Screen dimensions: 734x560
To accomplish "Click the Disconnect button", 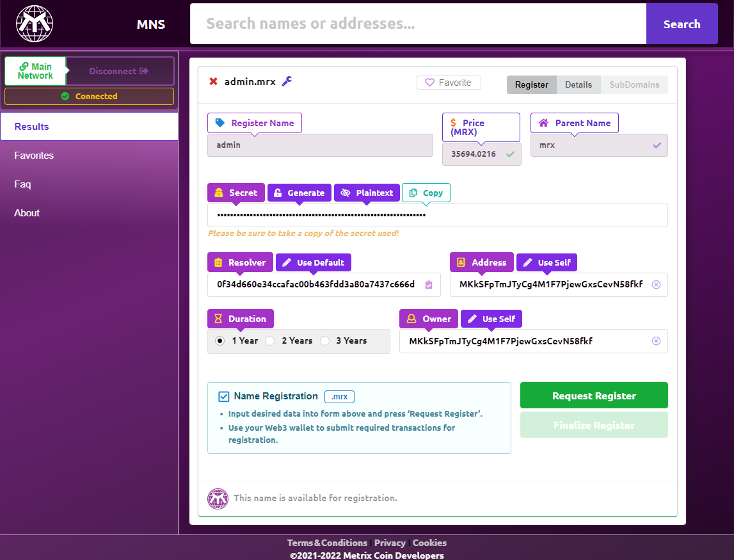I will tap(120, 71).
